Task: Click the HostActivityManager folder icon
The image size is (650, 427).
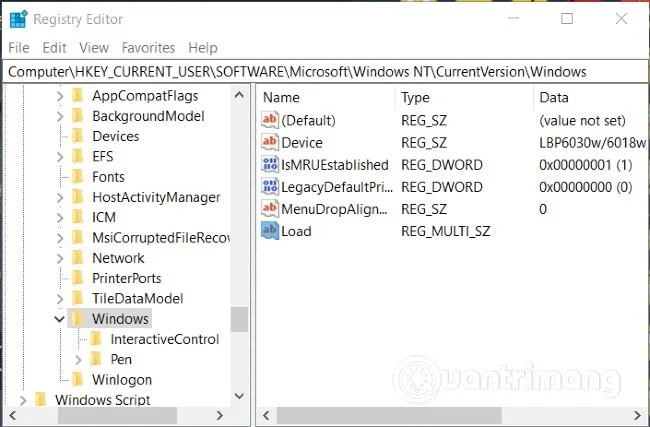Action: (78, 197)
